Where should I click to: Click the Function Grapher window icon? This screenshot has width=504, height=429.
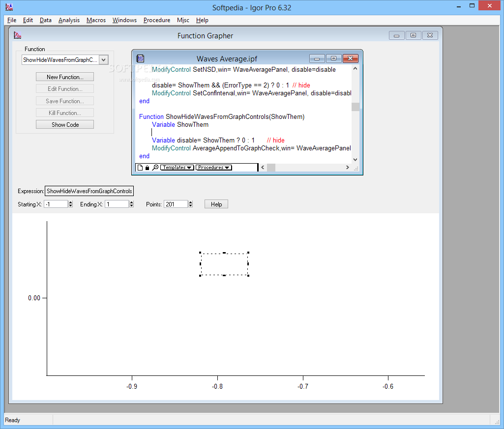pyautogui.click(x=17, y=35)
